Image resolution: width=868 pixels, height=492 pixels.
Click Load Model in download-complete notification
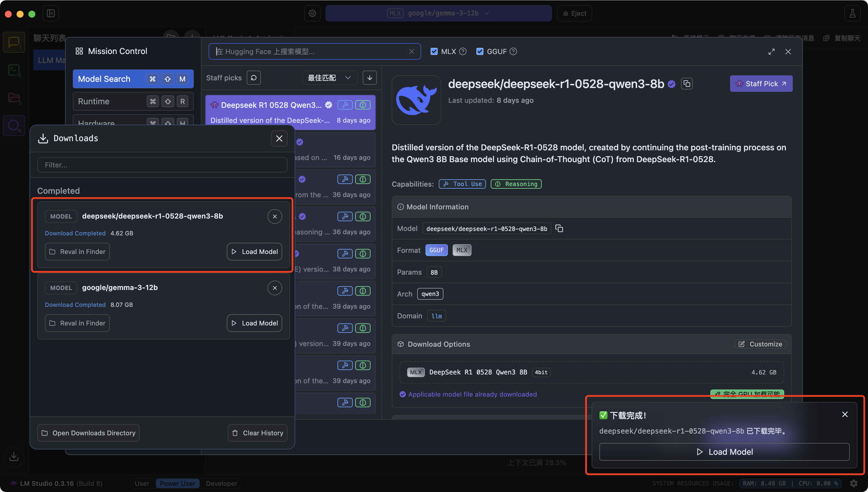pyautogui.click(x=724, y=452)
